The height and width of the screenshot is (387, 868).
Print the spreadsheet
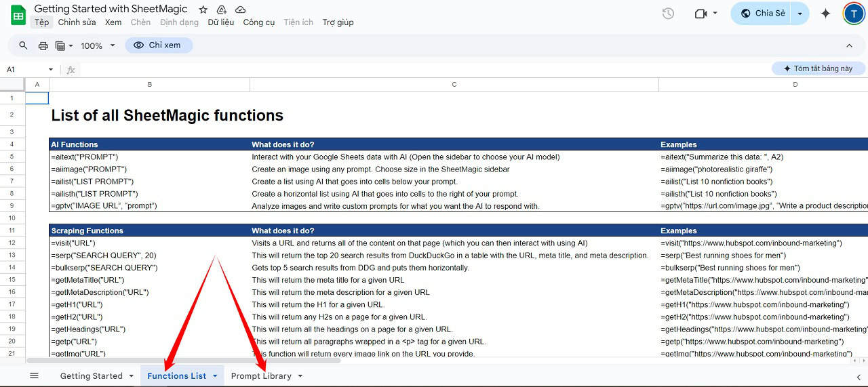tap(43, 45)
